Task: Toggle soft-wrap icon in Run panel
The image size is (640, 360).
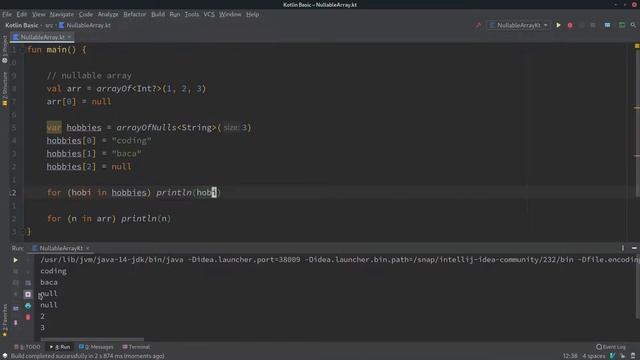Action: pyautogui.click(x=28, y=283)
